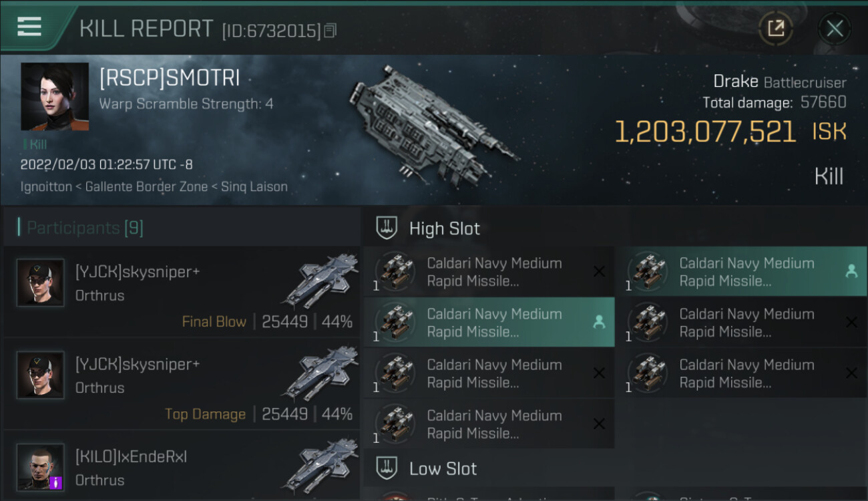Click X mark on bottom-left launcher
This screenshot has height=501, width=868.
(599, 424)
